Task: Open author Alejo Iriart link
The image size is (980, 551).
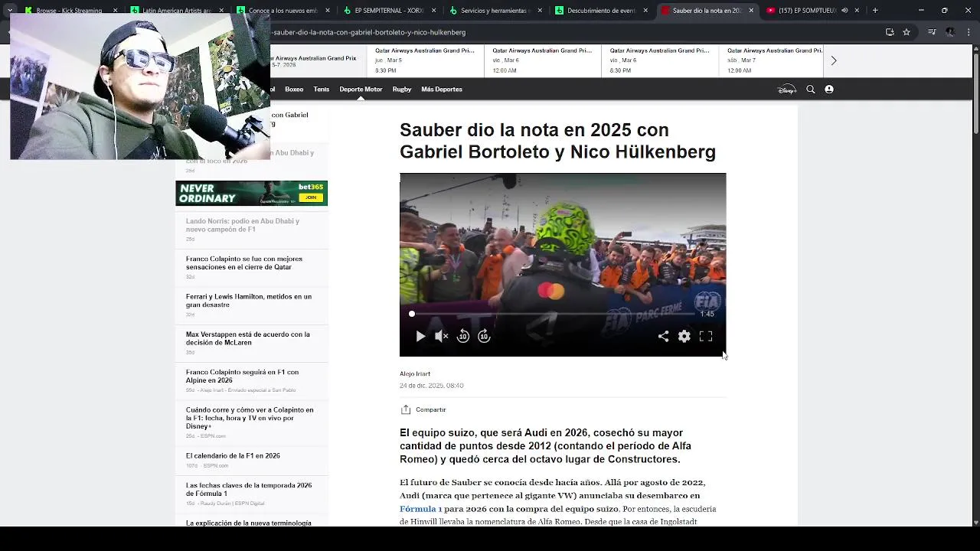Action: [x=415, y=373]
